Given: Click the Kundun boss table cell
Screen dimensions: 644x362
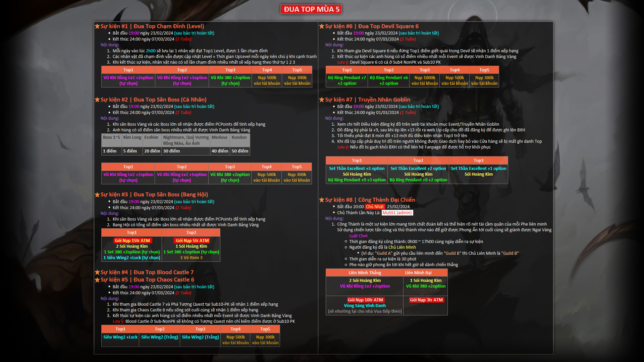Looking at the screenshot, I should (239, 137).
